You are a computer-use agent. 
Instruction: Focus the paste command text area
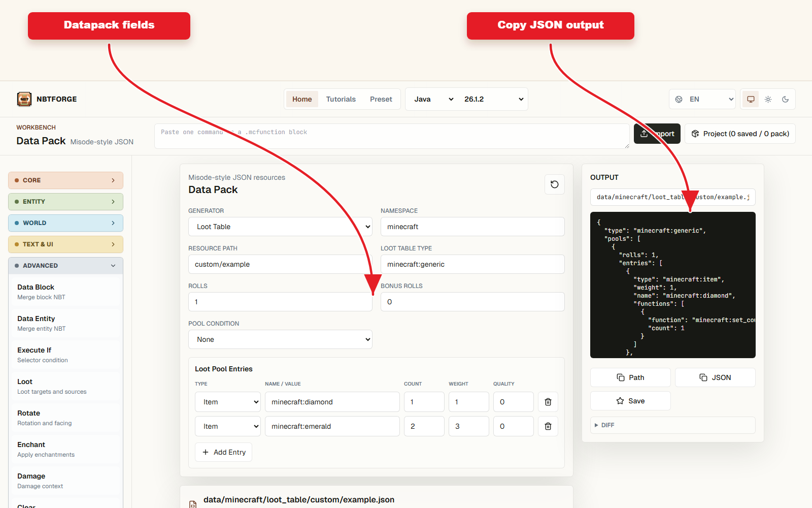click(392, 136)
